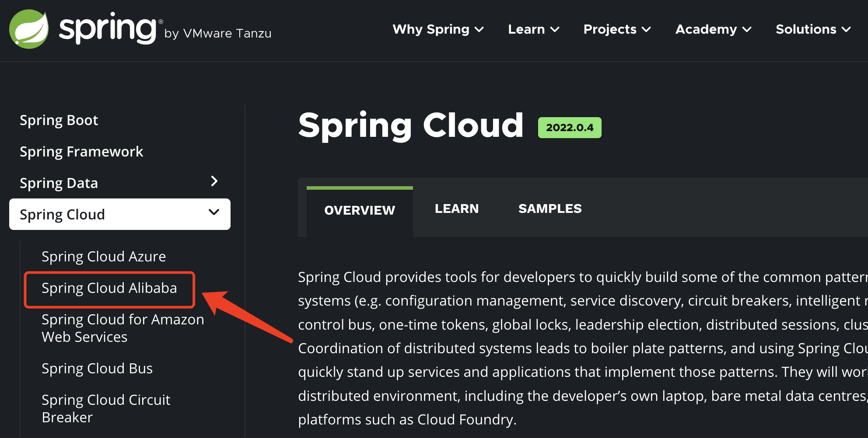Click the chevron beside Learn menu
This screenshot has height=438, width=868.
(x=555, y=30)
